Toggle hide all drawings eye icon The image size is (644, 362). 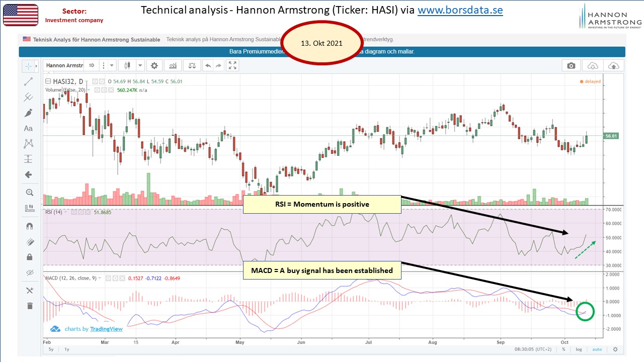[x=29, y=273]
